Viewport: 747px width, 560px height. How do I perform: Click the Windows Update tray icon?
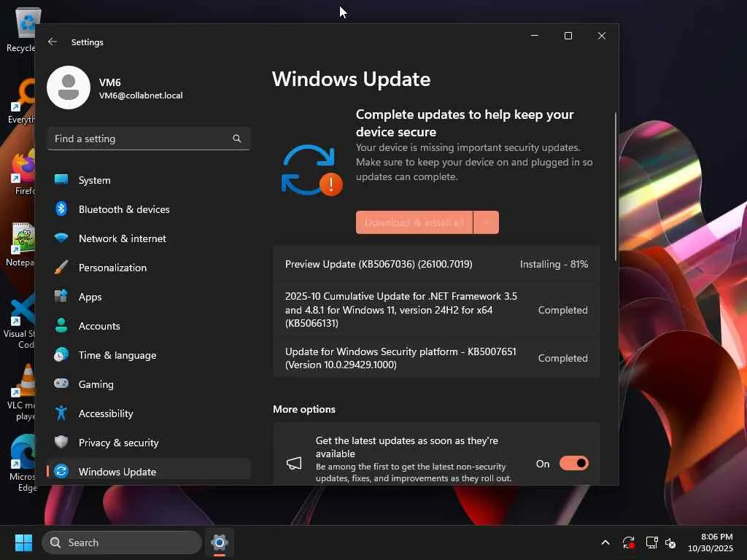pyautogui.click(x=628, y=542)
